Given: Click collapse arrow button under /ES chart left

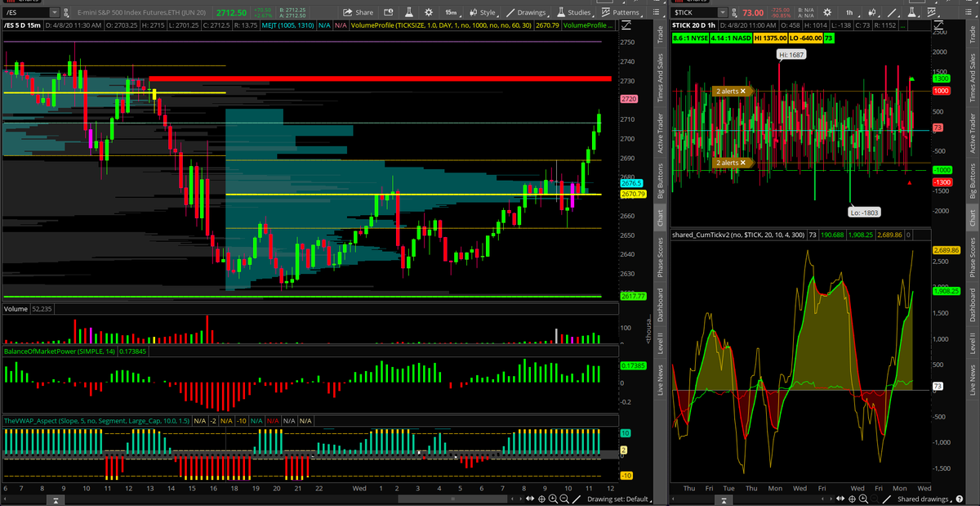Looking at the screenshot, I should [x=56, y=499].
